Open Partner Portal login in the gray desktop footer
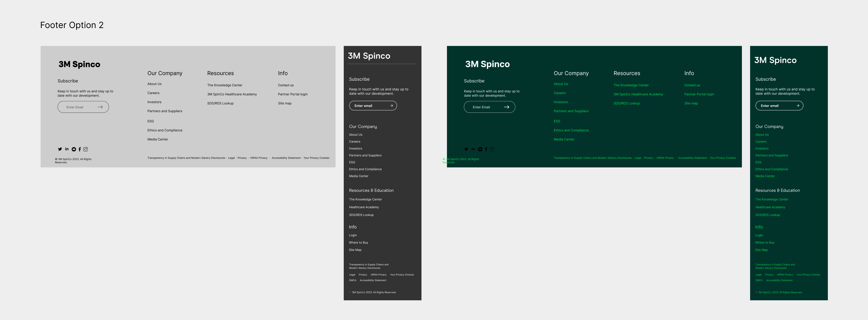Image resolution: width=868 pixels, height=320 pixels. (x=293, y=94)
